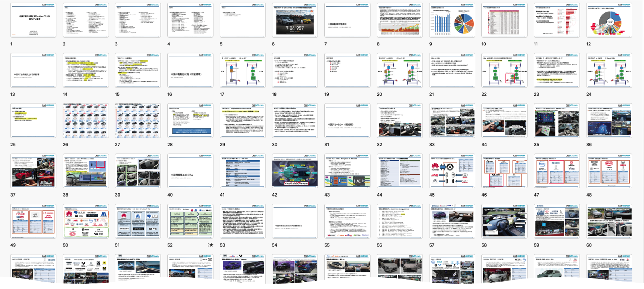
Task: Pick slide 59 thumbnail
Action: [557, 221]
